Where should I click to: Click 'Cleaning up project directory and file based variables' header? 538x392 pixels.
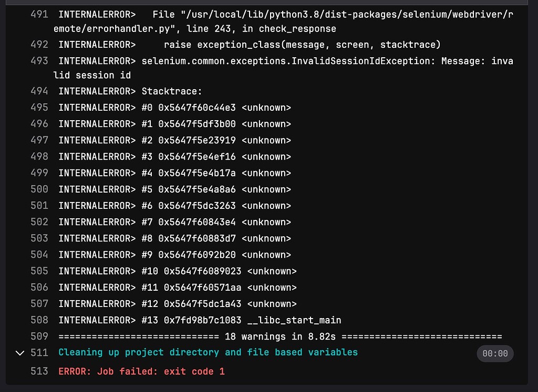point(208,353)
